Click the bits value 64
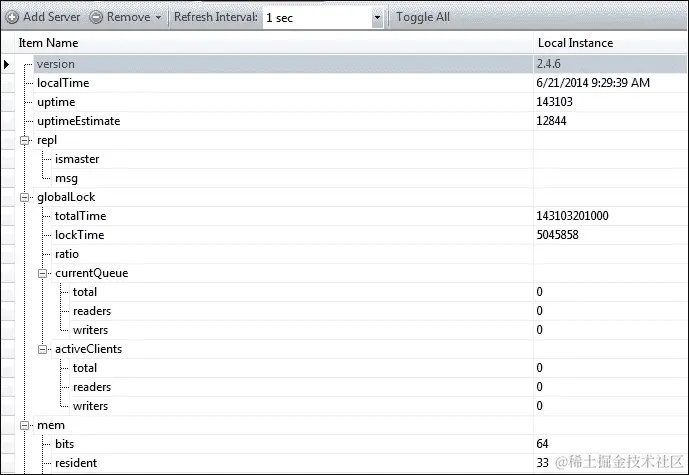The height and width of the screenshot is (475, 689). pos(542,444)
